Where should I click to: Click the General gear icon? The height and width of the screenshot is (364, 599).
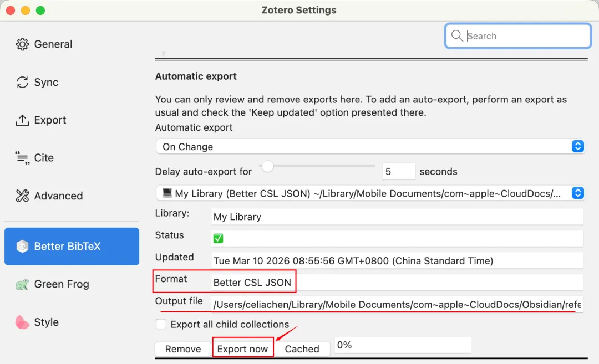(22, 44)
